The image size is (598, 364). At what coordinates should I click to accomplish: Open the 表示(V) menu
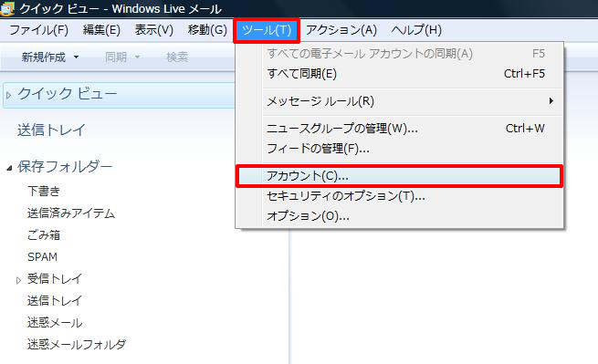[154, 30]
